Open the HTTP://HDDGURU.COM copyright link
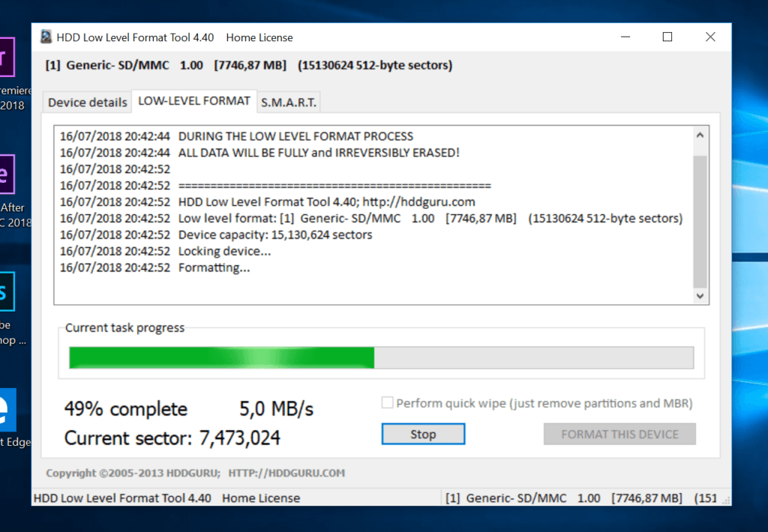Viewport: 768px width, 532px height. point(286,473)
